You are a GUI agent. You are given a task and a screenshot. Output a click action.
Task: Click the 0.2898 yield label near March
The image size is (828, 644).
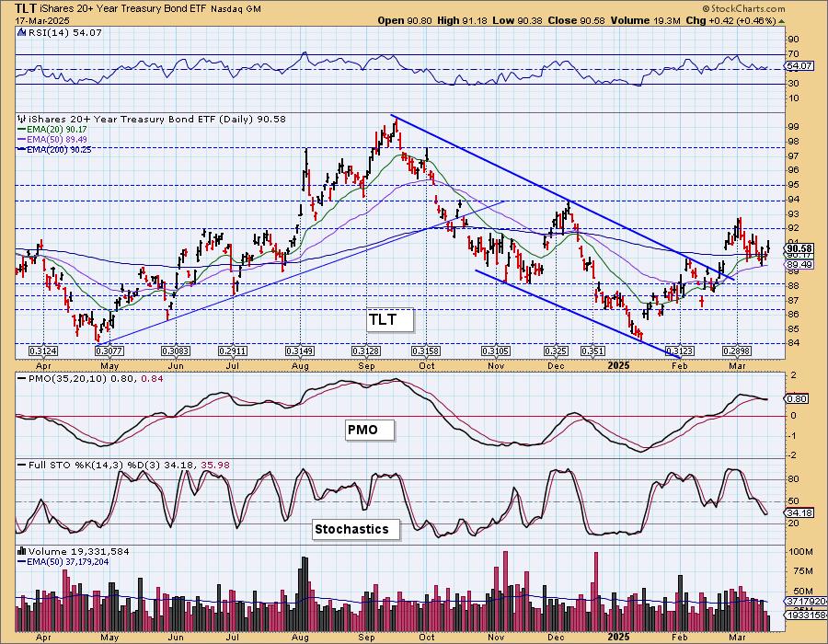click(x=737, y=351)
